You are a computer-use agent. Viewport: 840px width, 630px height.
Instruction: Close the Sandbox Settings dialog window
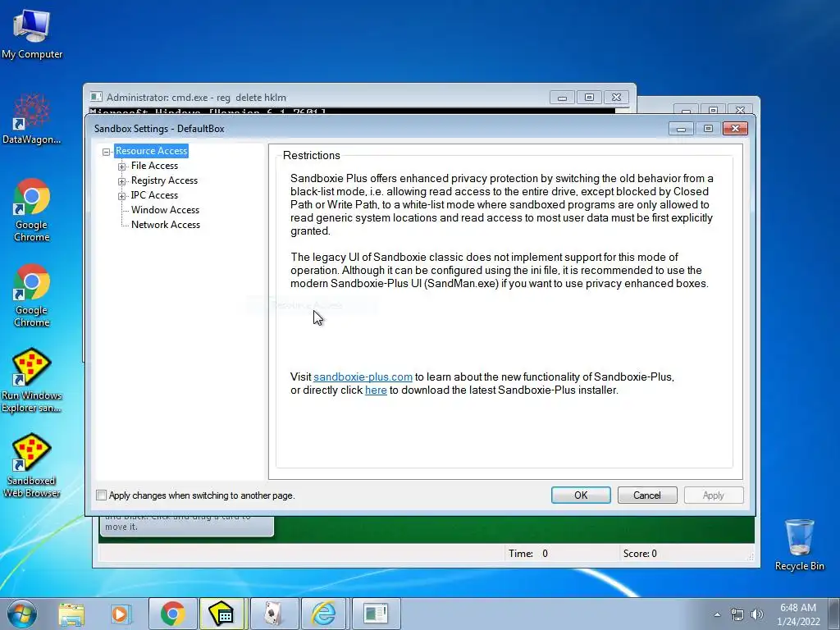pyautogui.click(x=735, y=129)
